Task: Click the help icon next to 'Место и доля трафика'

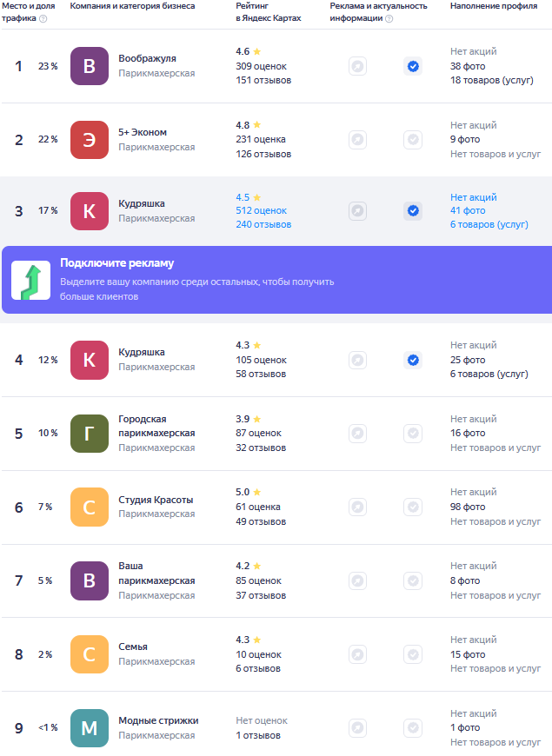Action: click(43, 18)
